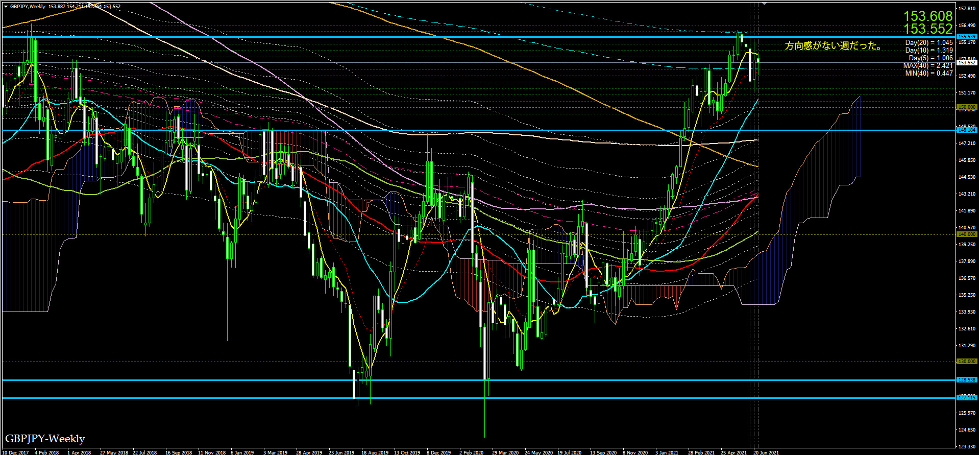Click the 157.810 price axis value
Screen dimensions: 980x455
click(x=967, y=9)
